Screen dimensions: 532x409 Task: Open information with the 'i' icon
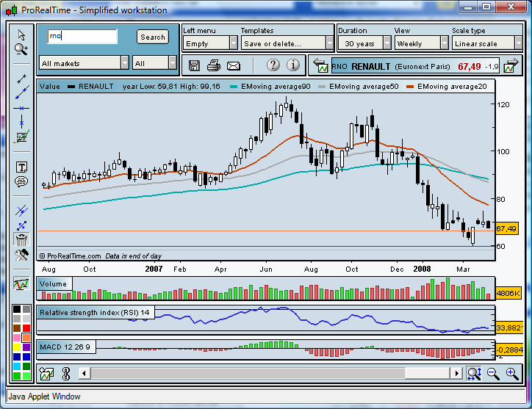click(292, 65)
